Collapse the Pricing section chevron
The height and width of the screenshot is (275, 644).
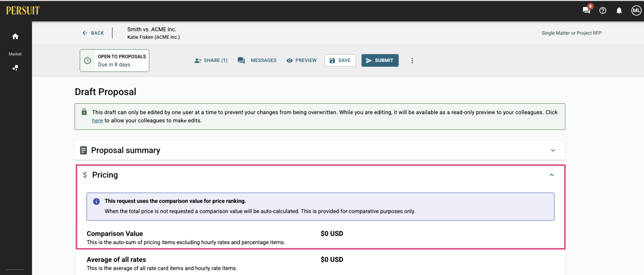(552, 175)
